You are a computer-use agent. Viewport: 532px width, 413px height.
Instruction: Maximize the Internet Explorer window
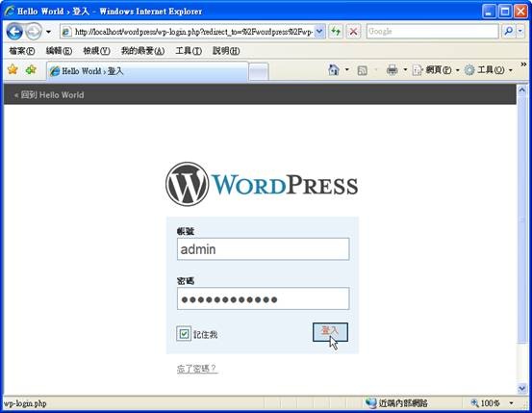click(504, 12)
